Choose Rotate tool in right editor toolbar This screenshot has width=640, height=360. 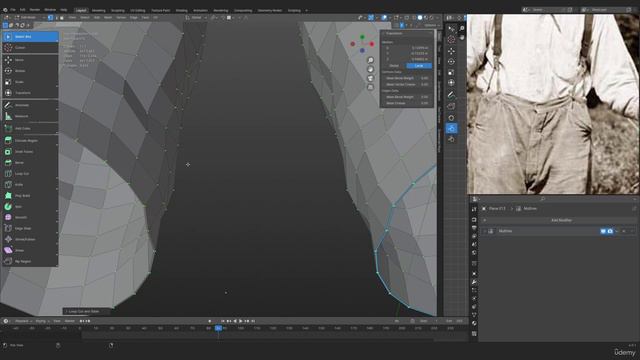451,62
